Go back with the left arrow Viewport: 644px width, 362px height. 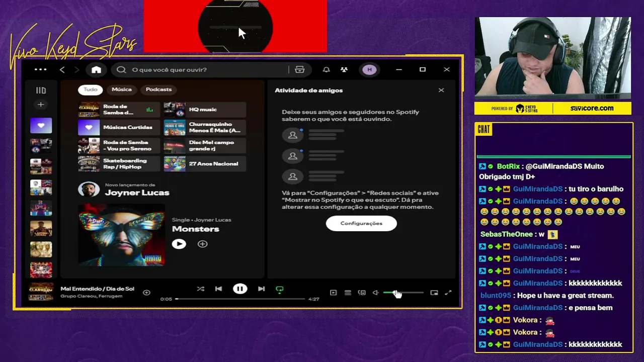point(62,69)
